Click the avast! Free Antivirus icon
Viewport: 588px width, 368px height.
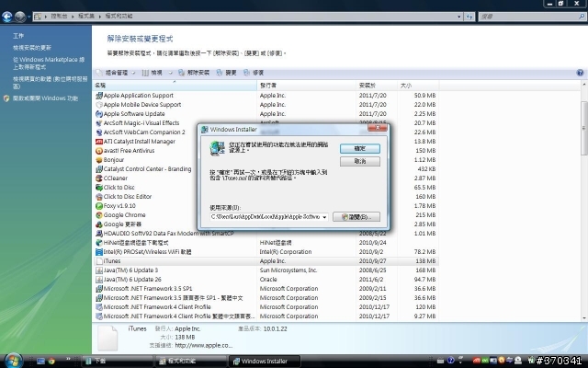[99, 151]
